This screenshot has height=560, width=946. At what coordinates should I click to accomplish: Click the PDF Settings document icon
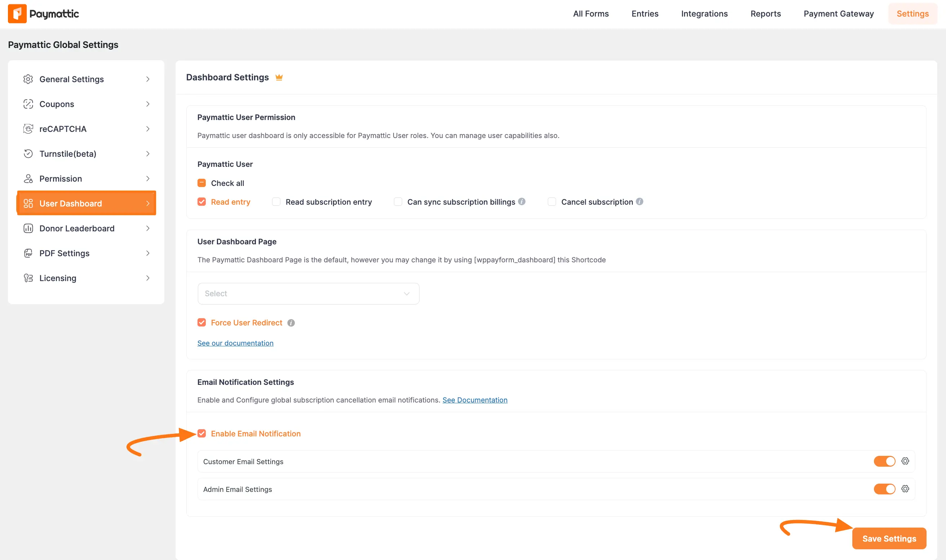point(28,253)
